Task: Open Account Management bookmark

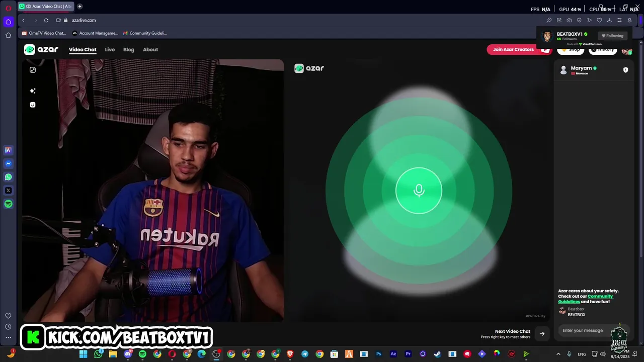Action: (x=95, y=33)
